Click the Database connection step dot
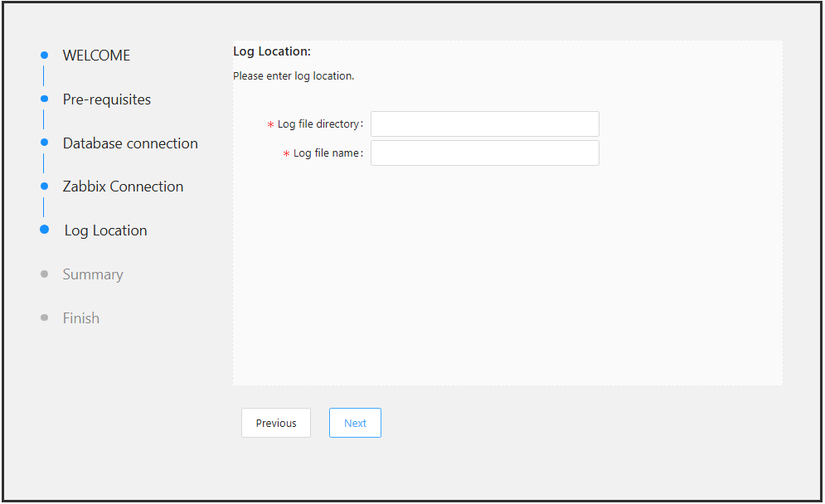825x504 pixels. pos(44,143)
